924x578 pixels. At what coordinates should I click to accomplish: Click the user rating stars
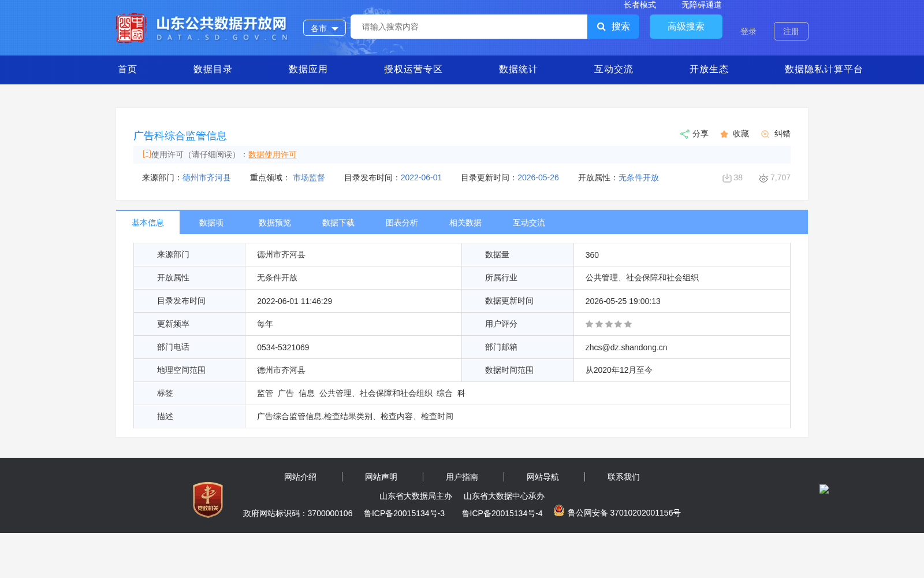click(609, 324)
